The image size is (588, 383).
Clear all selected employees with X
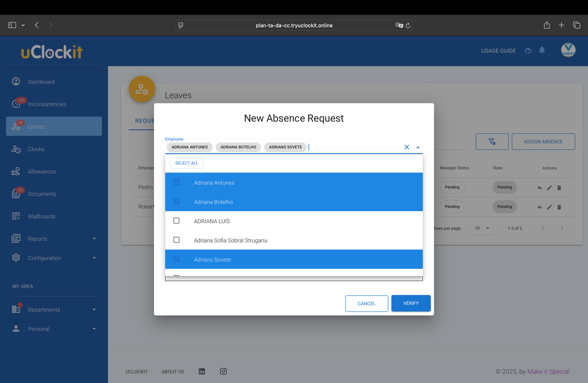coord(407,147)
